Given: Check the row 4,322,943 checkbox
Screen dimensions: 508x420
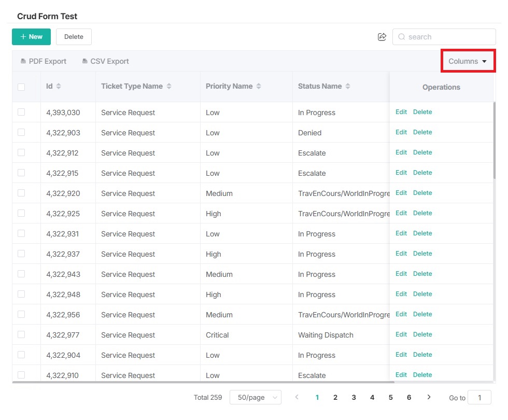Looking at the screenshot, I should (21, 274).
